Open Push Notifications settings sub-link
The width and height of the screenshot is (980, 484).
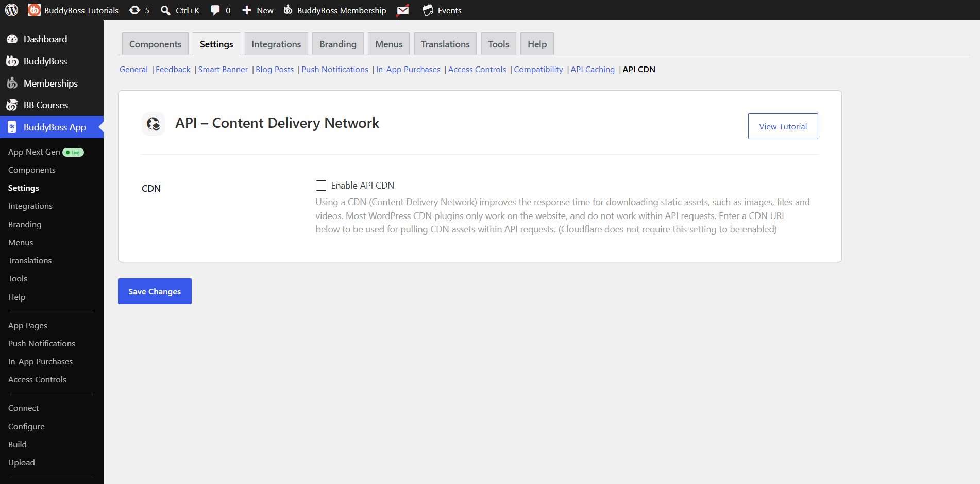tap(335, 69)
